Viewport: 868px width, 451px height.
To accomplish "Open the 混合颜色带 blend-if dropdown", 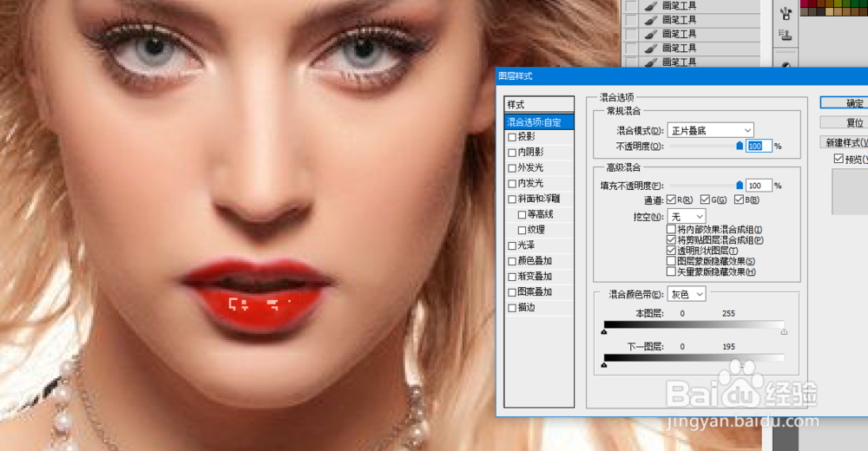I will tap(687, 294).
